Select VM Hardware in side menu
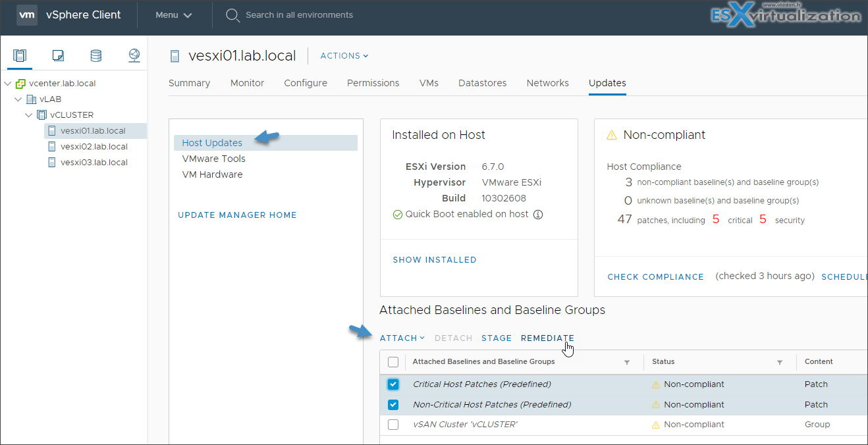The width and height of the screenshot is (868, 445). [212, 174]
